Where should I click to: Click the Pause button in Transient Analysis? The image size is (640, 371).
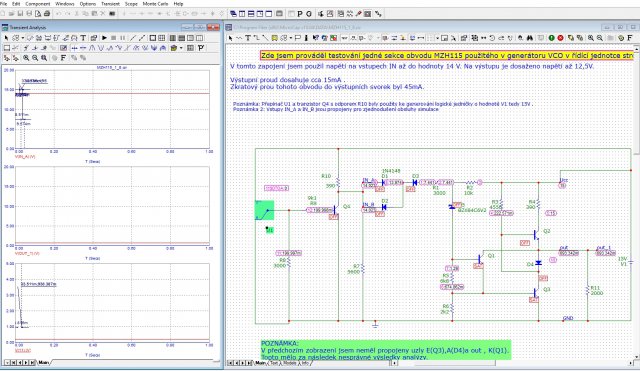[122, 38]
